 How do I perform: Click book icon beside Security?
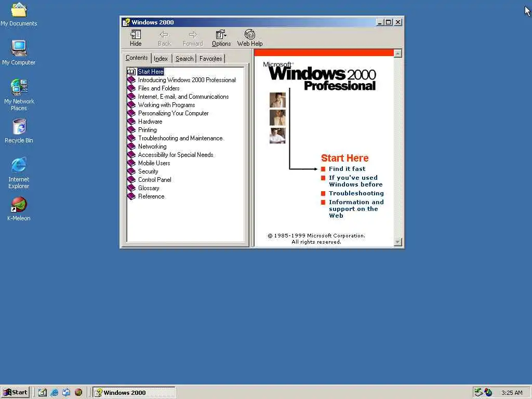click(x=131, y=171)
